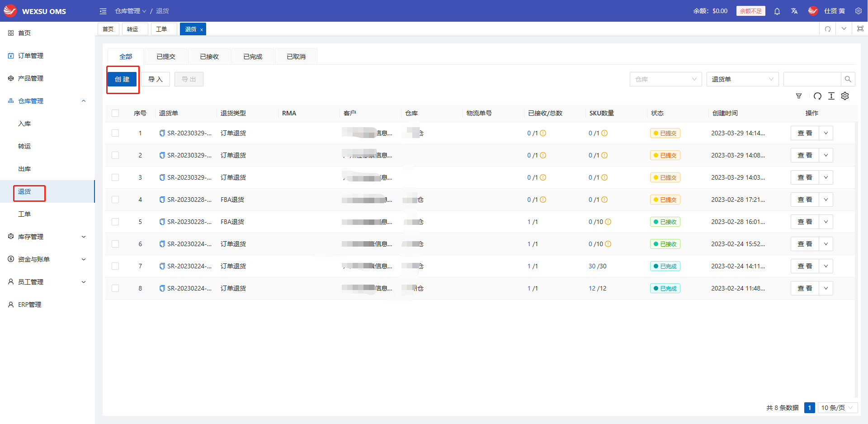Screen dimensions: 868x424
Task: Open the language translation icon
Action: (794, 11)
